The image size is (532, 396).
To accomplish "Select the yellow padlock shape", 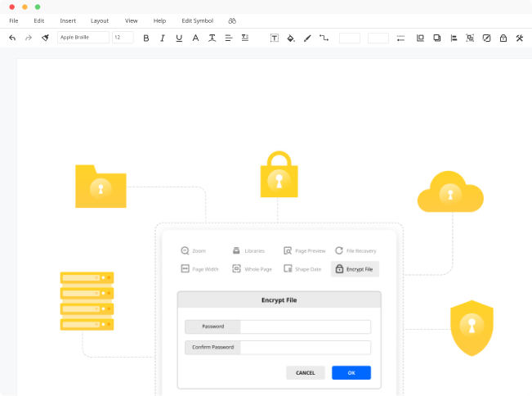I will [x=279, y=174].
